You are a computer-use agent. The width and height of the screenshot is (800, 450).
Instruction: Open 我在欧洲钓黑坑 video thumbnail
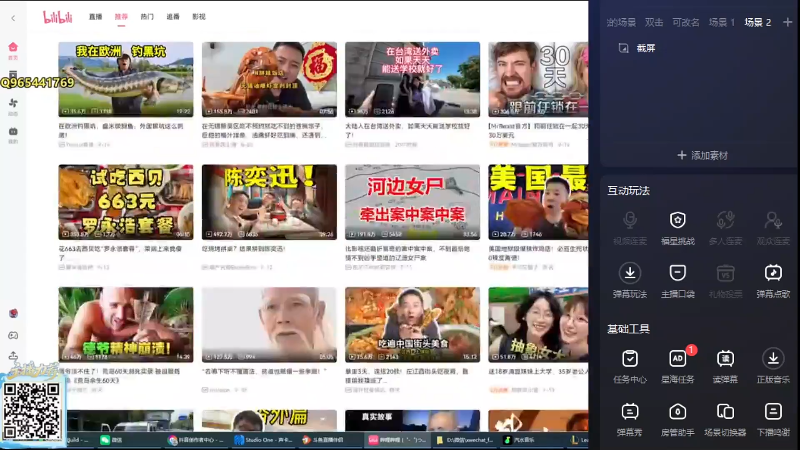tap(126, 79)
